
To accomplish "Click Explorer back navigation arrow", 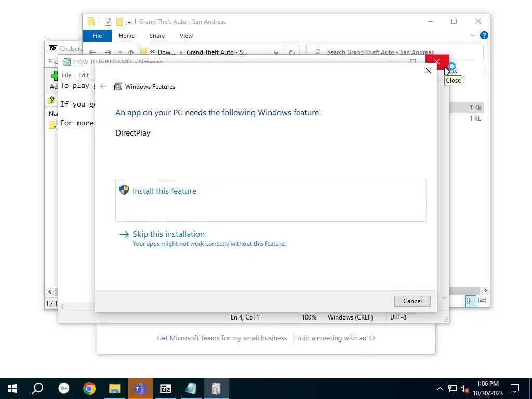I will point(92,52).
